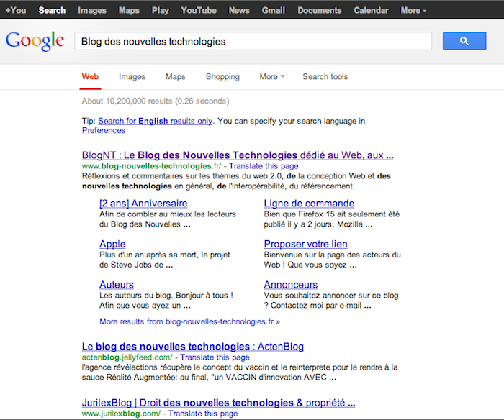
Task: Open the Apple sitelink
Action: coord(112,244)
